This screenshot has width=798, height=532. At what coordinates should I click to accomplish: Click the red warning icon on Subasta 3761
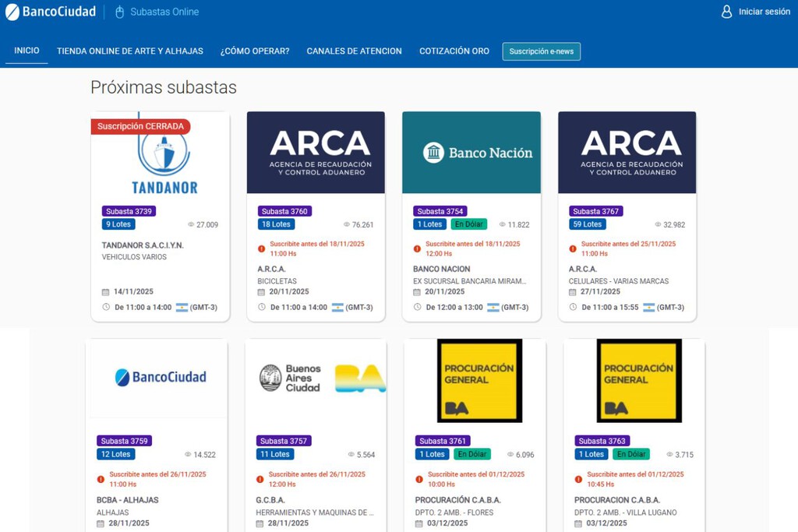coord(419,479)
